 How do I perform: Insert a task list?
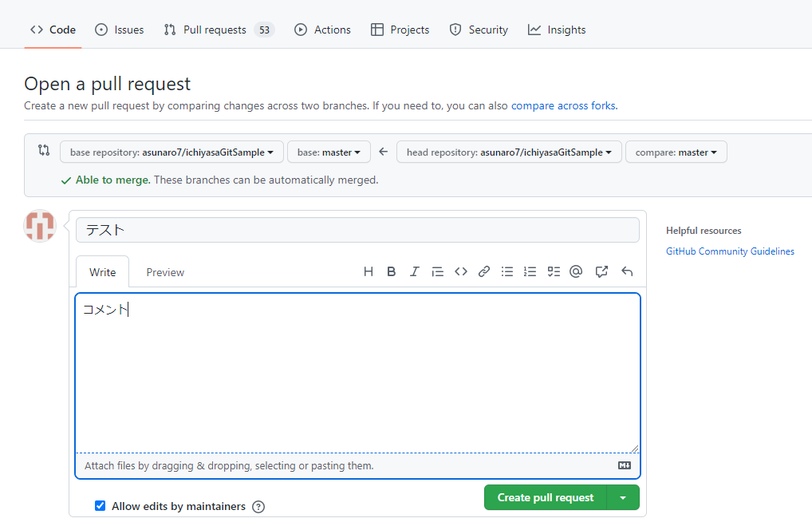554,271
